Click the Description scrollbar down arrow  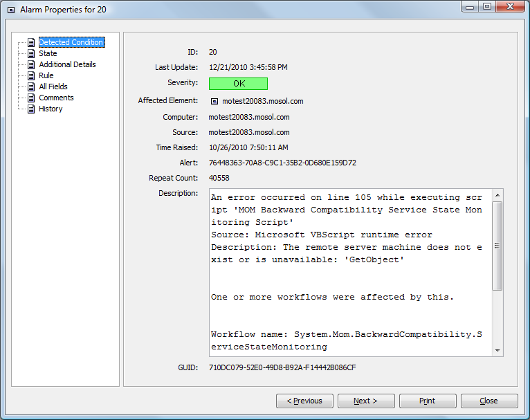pos(497,350)
